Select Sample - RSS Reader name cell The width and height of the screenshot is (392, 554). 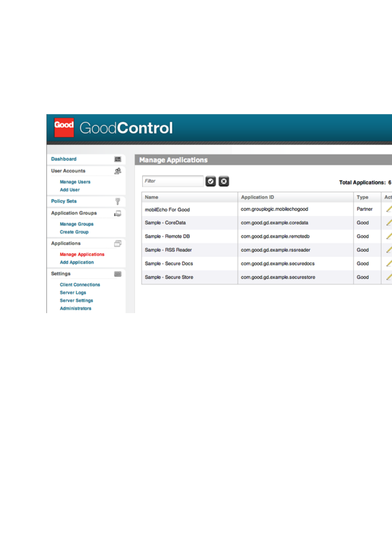pyautogui.click(x=168, y=250)
